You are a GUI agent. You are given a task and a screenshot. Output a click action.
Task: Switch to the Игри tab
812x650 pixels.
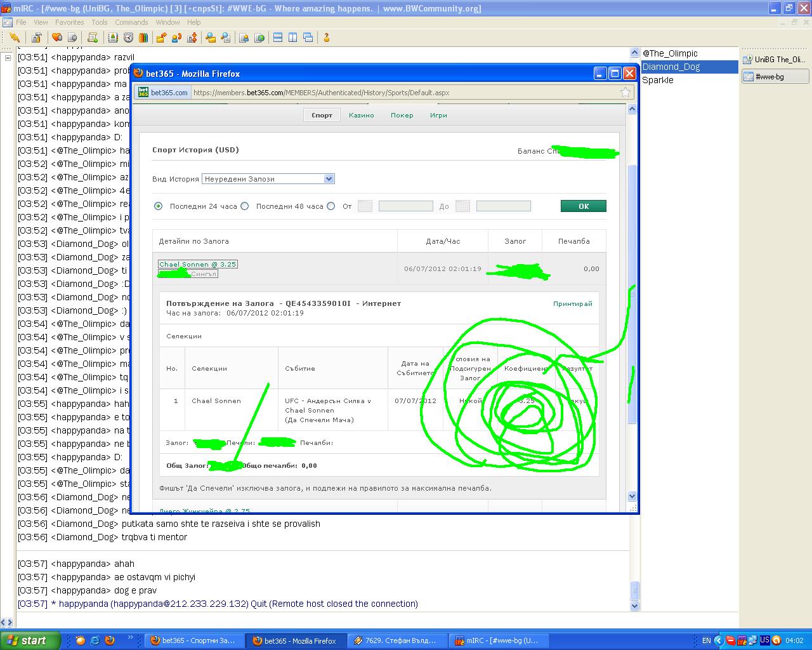click(x=438, y=115)
